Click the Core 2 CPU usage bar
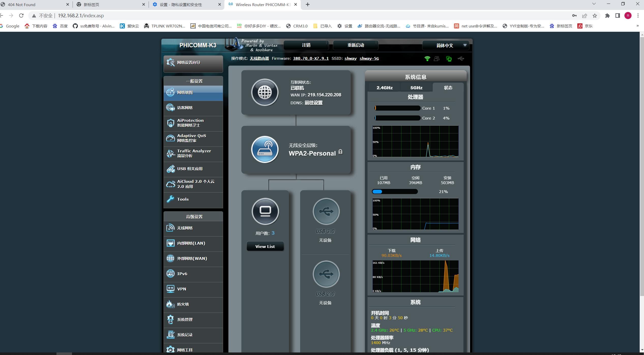 point(397,118)
